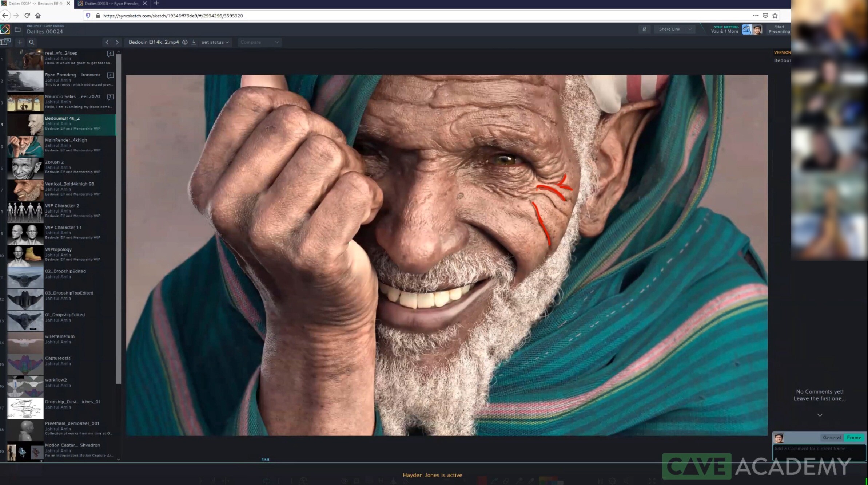Viewport: 868px width, 485px height.
Task: Open page actions three-dot menu
Action: (x=756, y=15)
